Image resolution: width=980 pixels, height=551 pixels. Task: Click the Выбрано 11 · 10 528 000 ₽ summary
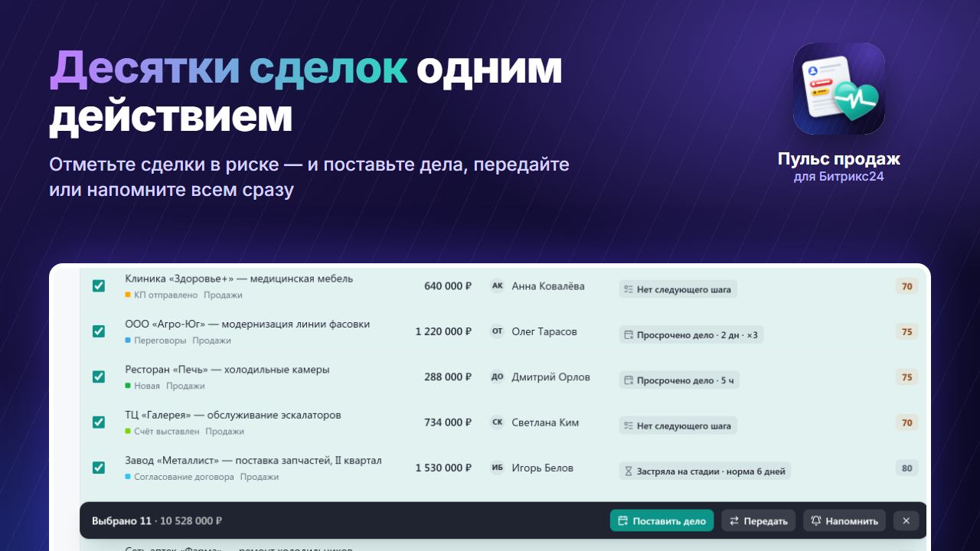coord(157,521)
